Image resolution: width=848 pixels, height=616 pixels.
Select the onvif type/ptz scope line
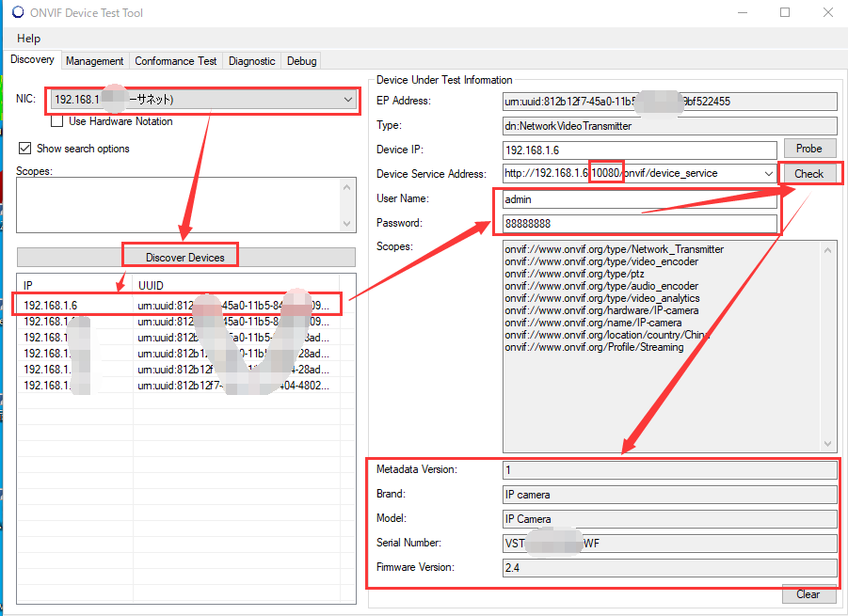574,274
